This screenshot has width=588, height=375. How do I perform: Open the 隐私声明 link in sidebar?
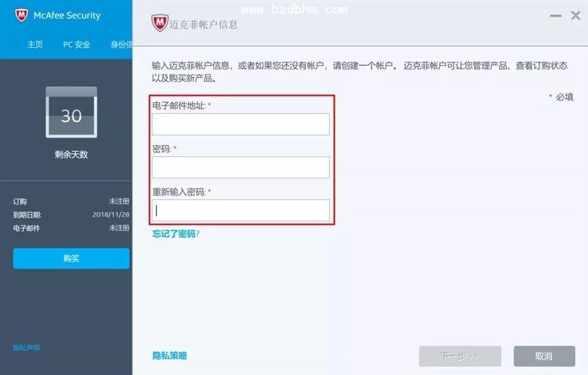tap(26, 348)
